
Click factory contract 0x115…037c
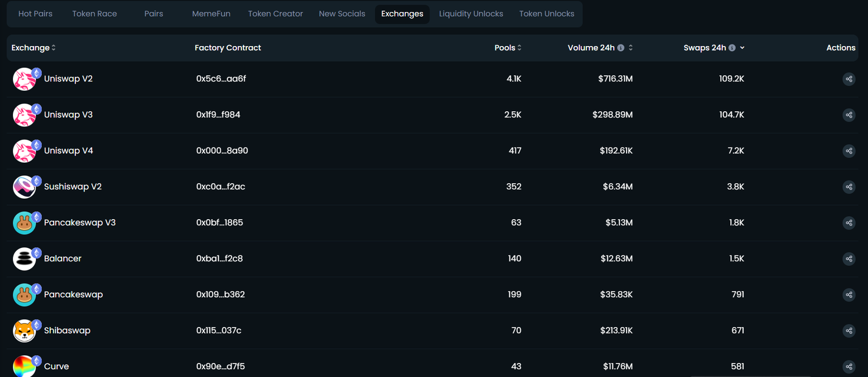click(x=219, y=331)
